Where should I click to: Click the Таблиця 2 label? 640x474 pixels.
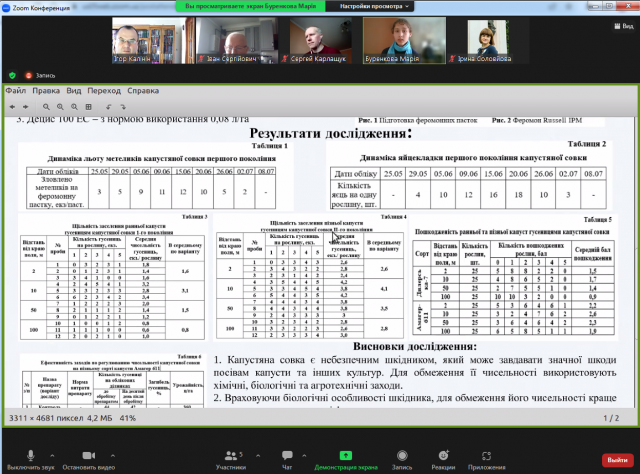point(587,144)
